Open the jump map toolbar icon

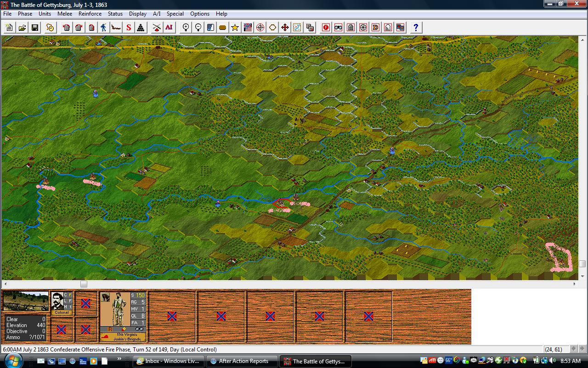point(297,28)
